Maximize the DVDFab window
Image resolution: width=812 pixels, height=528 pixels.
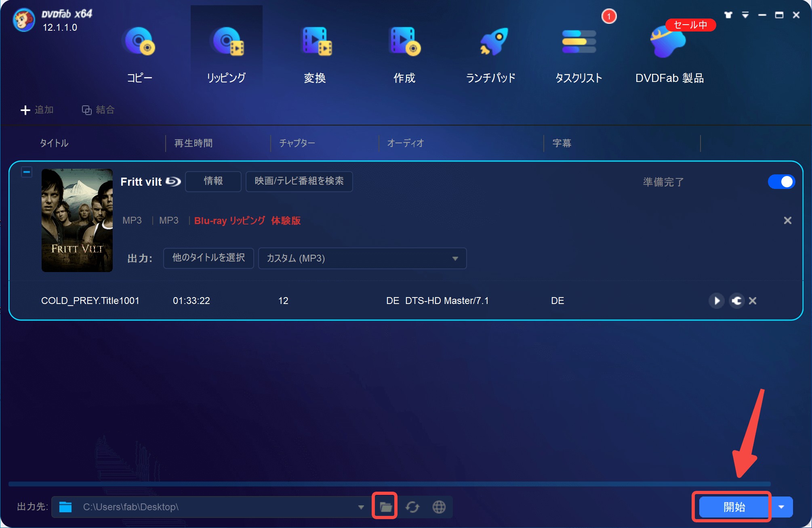(x=779, y=15)
